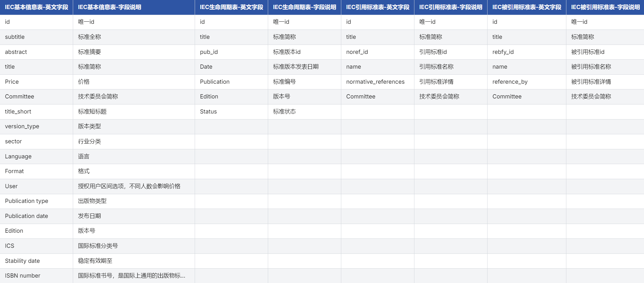This screenshot has height=283, width=644.
Task: Click the '发布日期' cell
Action: tap(134, 216)
